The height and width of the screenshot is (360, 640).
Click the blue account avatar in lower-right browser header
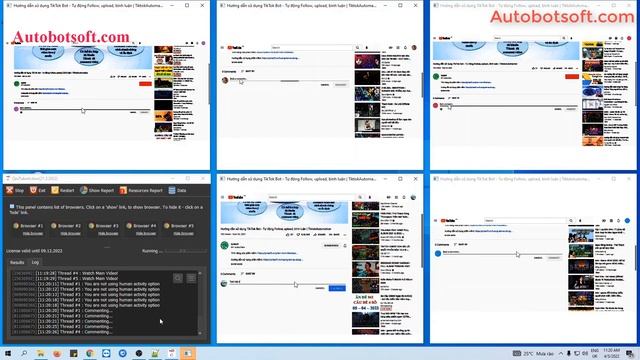(x=627, y=220)
